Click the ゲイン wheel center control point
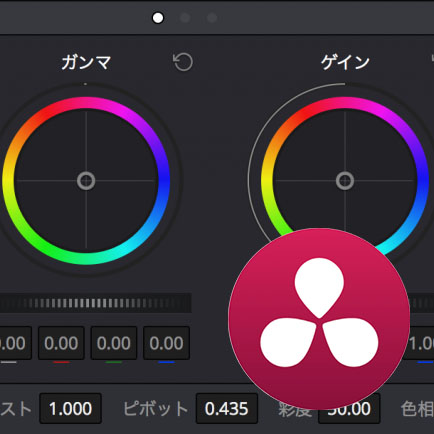The height and width of the screenshot is (434, 434). [x=345, y=181]
